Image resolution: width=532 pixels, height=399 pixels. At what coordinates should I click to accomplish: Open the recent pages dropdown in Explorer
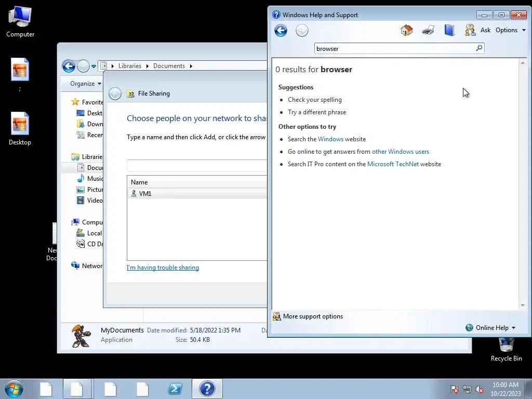tap(94, 66)
